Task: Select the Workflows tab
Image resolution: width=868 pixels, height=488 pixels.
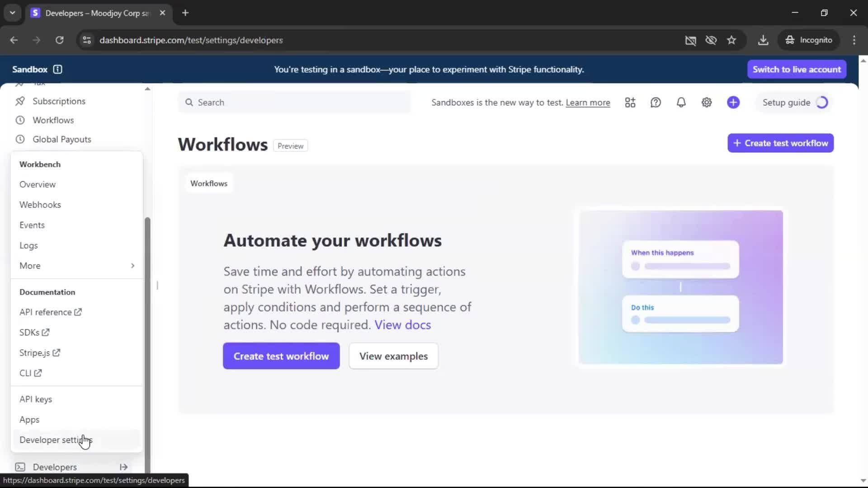Action: (209, 183)
